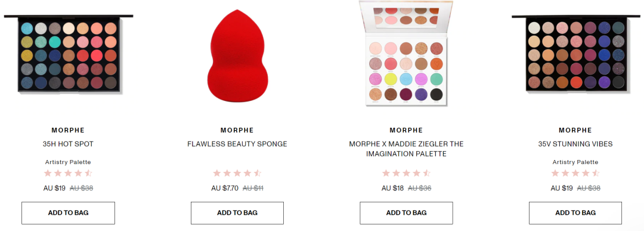This screenshot has width=644, height=231.
Task: Add Maddie Ziegler Imagination Palette to bag
Action: (406, 213)
